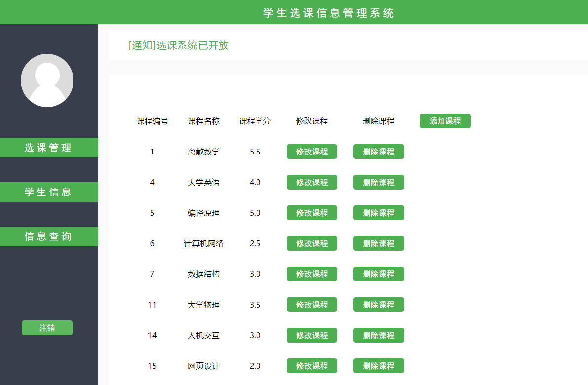The width and height of the screenshot is (588, 385).
Task: Click course number 6
Action: pyautogui.click(x=152, y=243)
